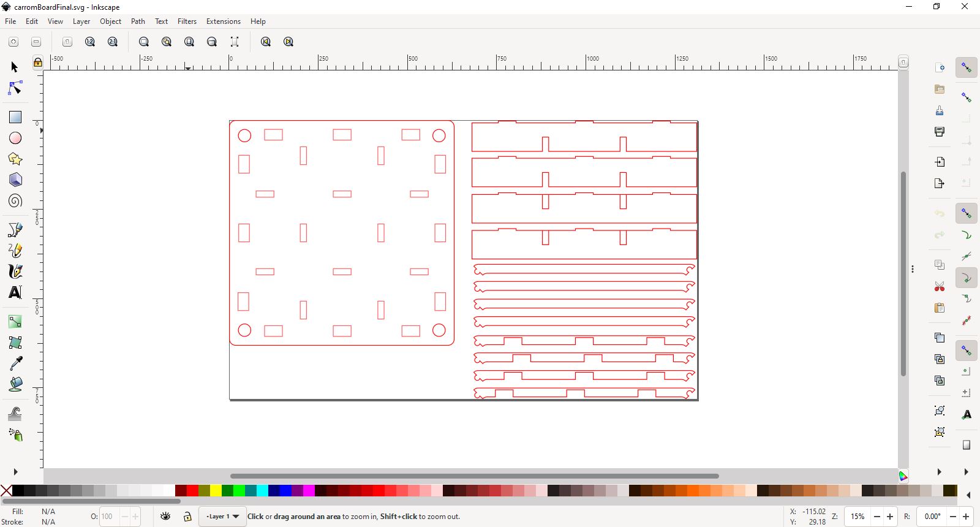Select the Calligraphy tool

(x=15, y=271)
